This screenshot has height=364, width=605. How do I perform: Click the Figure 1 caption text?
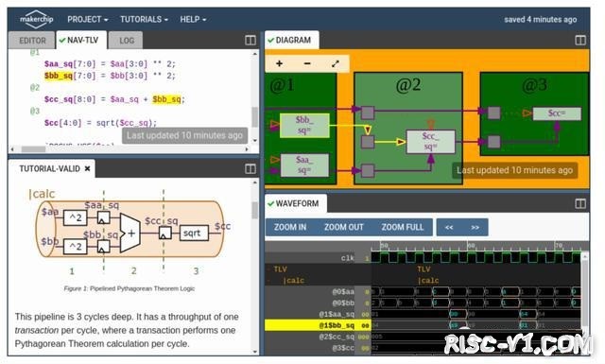coord(130,288)
